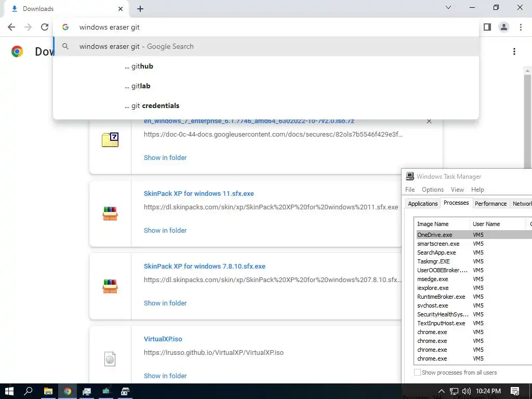Viewport: 532px width, 399px height.
Task: Switch to Task Manager Processes tab
Action: pos(456,203)
